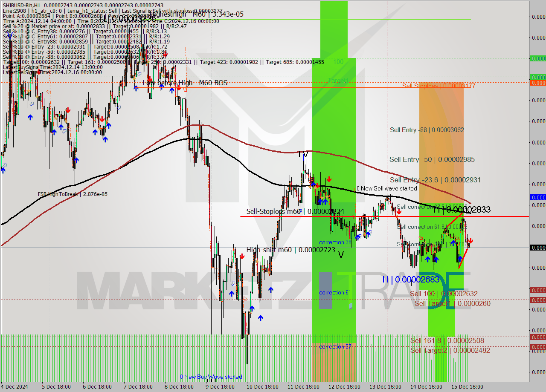Click the 'Low before High M60-BOS' label
Screen dimensions: 546x392
point(185,83)
